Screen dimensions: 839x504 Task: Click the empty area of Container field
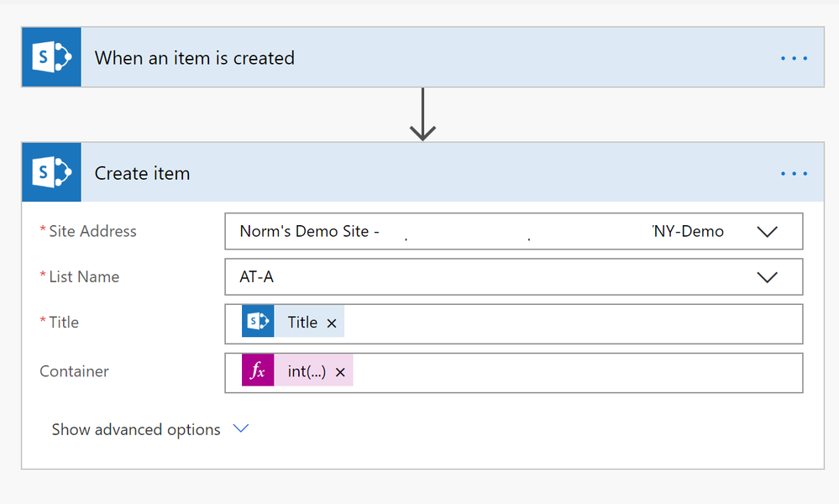tap(571, 372)
